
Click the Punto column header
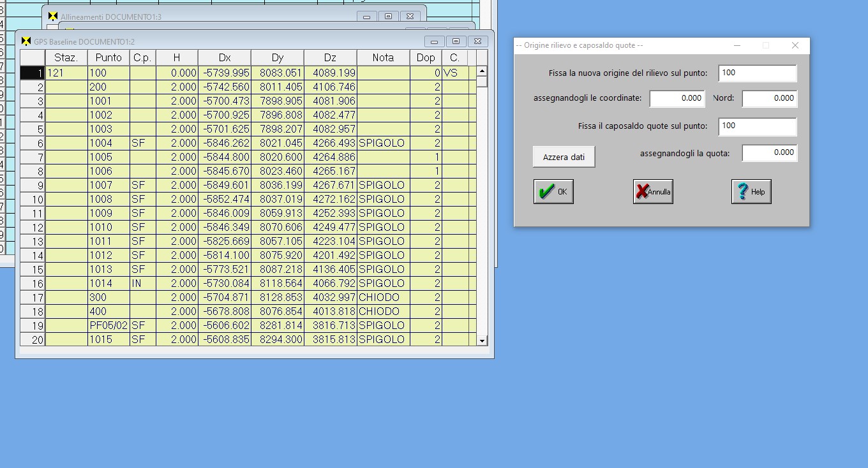(108, 57)
